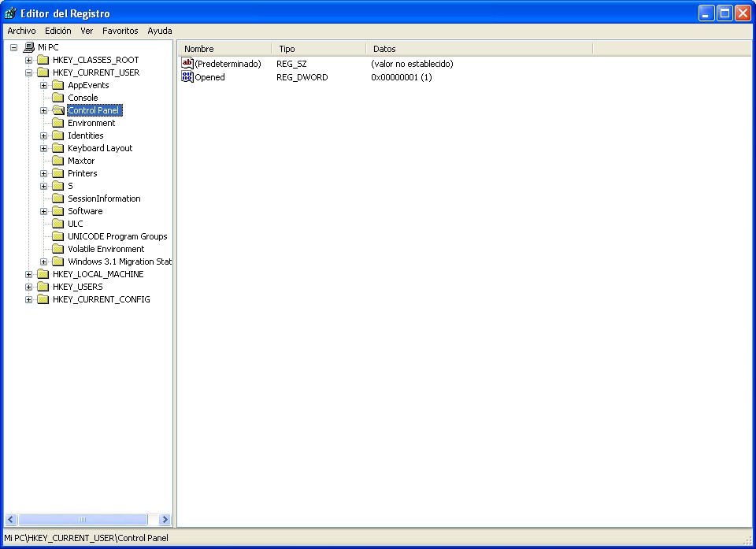
Task: Click the Software folder icon
Action: [57, 211]
